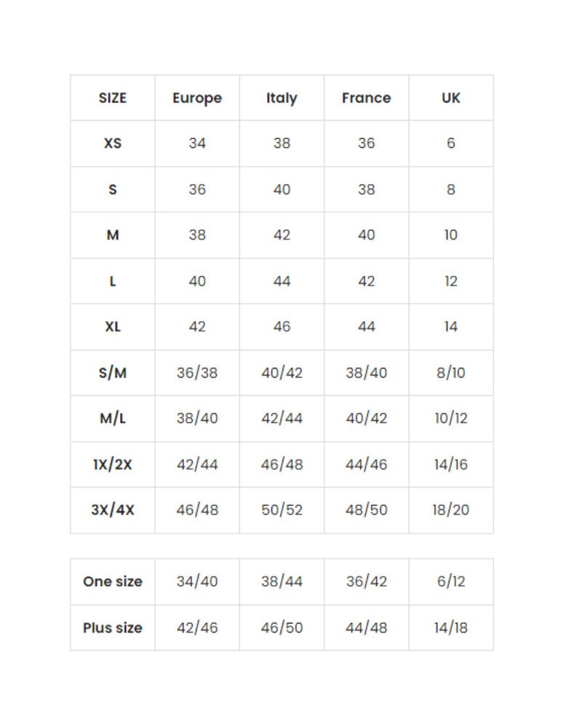
Task: Select the Italy value 50/52 cell
Action: click(x=282, y=510)
